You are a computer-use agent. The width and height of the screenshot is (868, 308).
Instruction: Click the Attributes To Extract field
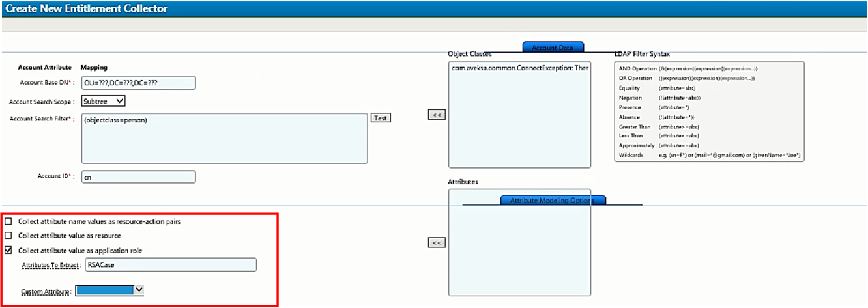(x=170, y=265)
